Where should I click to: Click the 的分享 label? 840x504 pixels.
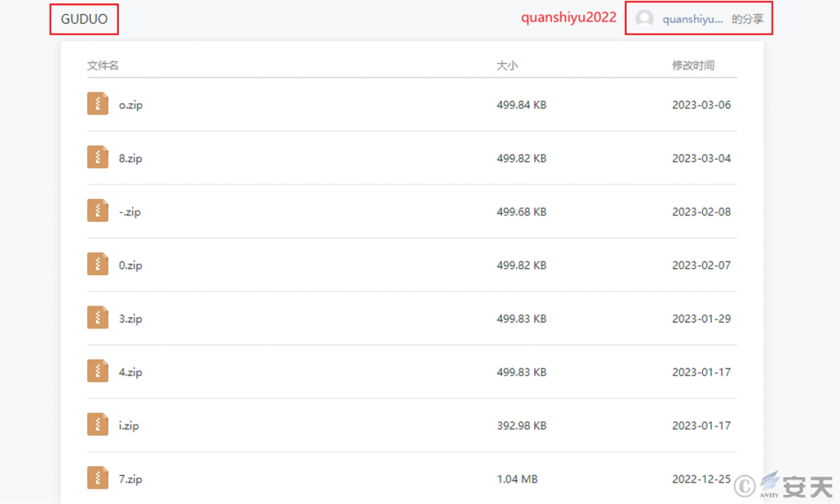click(748, 20)
